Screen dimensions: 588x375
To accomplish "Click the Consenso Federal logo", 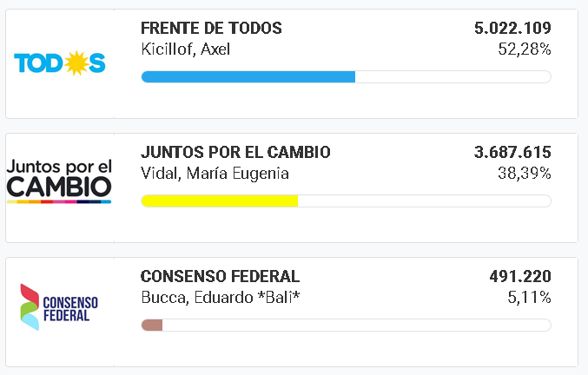I will (x=59, y=306).
